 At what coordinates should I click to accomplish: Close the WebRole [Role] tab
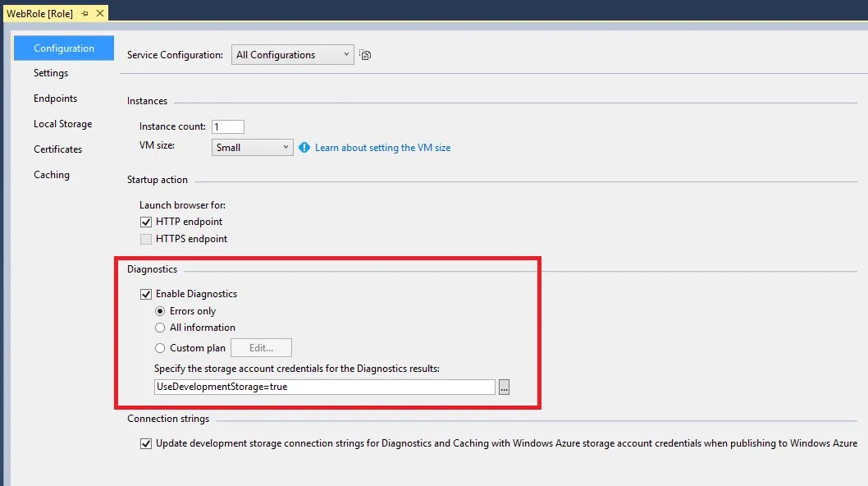point(100,13)
